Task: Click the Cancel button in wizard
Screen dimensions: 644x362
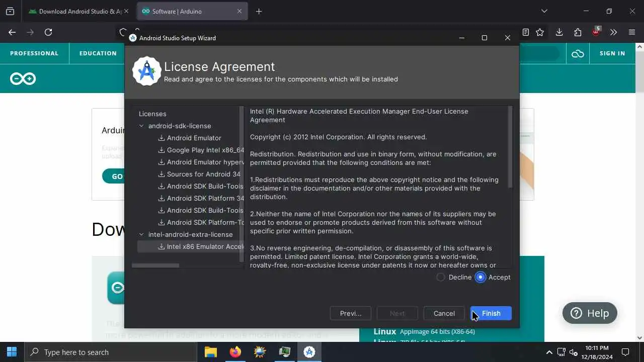Action: [x=444, y=313]
